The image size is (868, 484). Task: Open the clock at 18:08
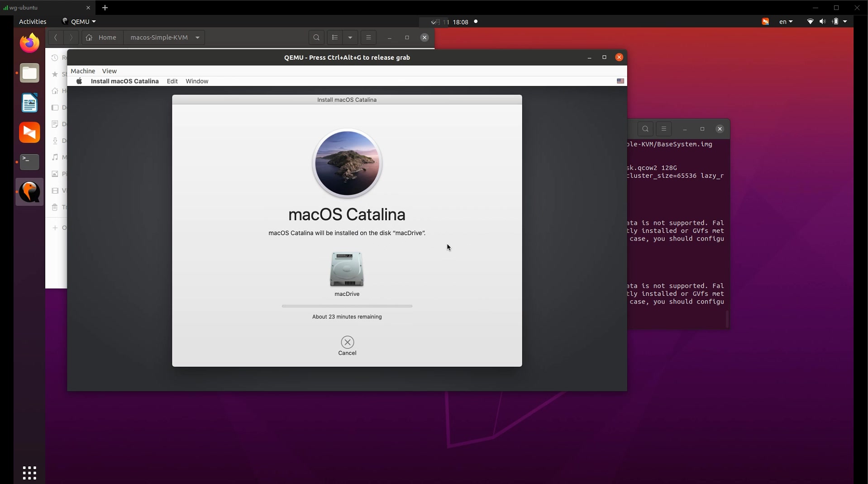460,22
